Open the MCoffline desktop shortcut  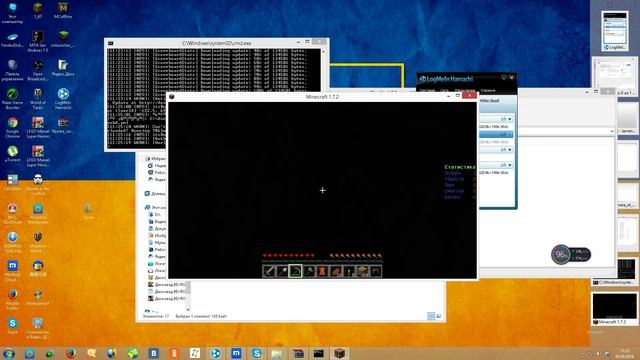[x=63, y=10]
